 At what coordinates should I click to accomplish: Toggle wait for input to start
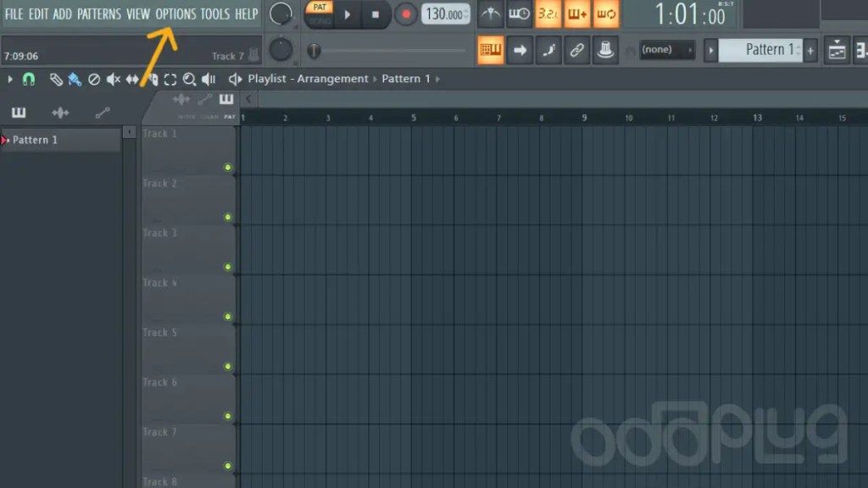click(x=519, y=14)
